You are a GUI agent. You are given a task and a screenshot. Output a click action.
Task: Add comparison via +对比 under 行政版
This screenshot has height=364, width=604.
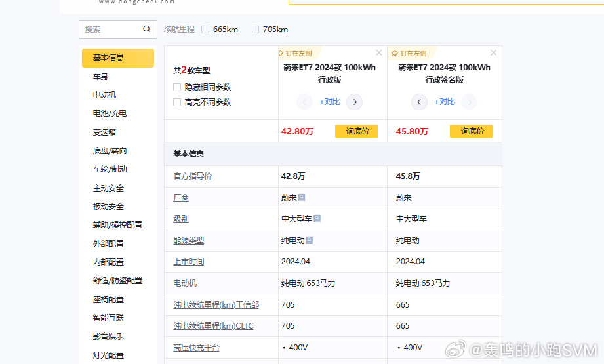tap(330, 102)
